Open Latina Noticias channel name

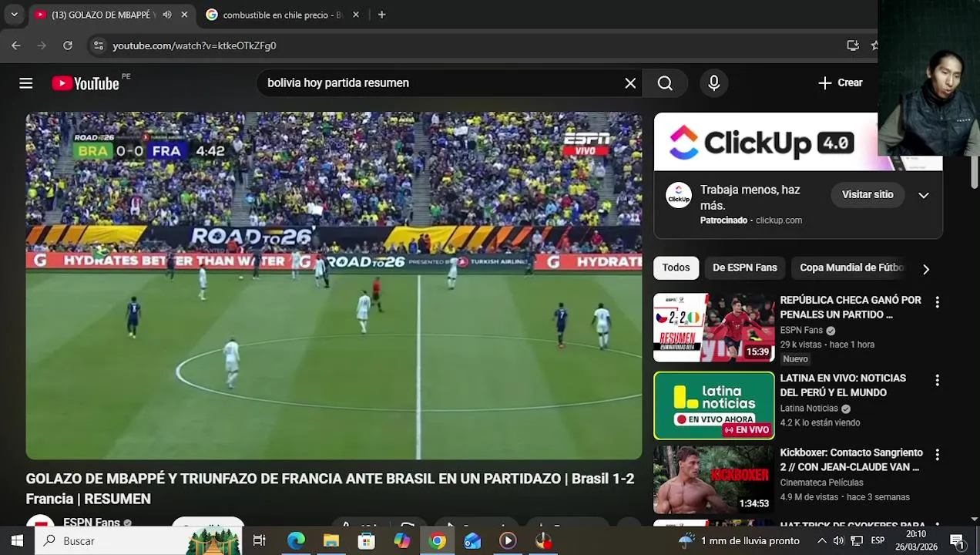point(809,409)
